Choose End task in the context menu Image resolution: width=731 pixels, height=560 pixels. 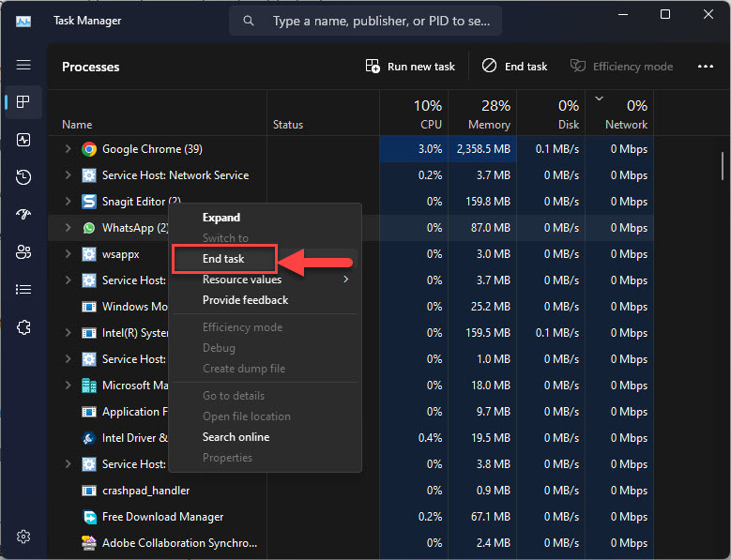click(x=265, y=259)
